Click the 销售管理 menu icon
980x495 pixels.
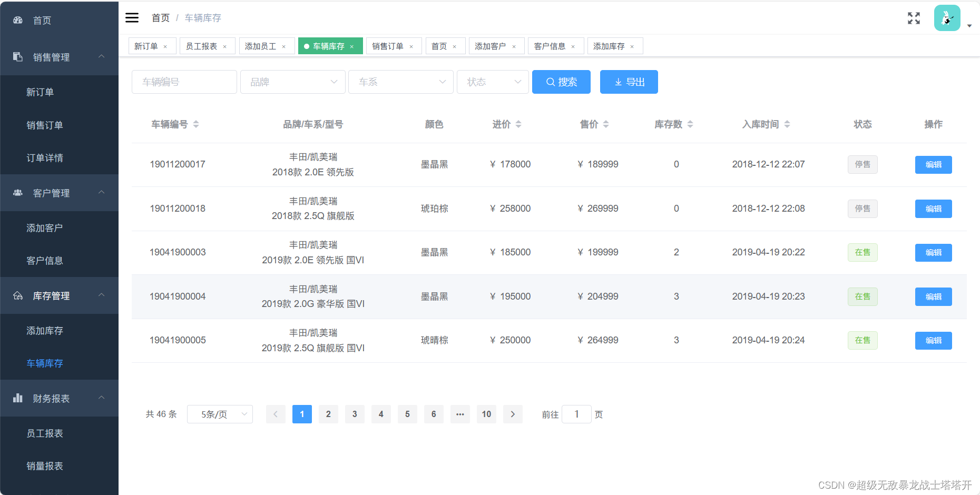18,57
